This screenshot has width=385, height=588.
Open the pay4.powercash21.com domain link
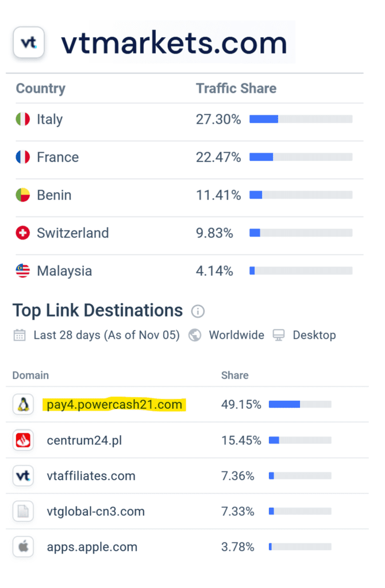point(114,404)
